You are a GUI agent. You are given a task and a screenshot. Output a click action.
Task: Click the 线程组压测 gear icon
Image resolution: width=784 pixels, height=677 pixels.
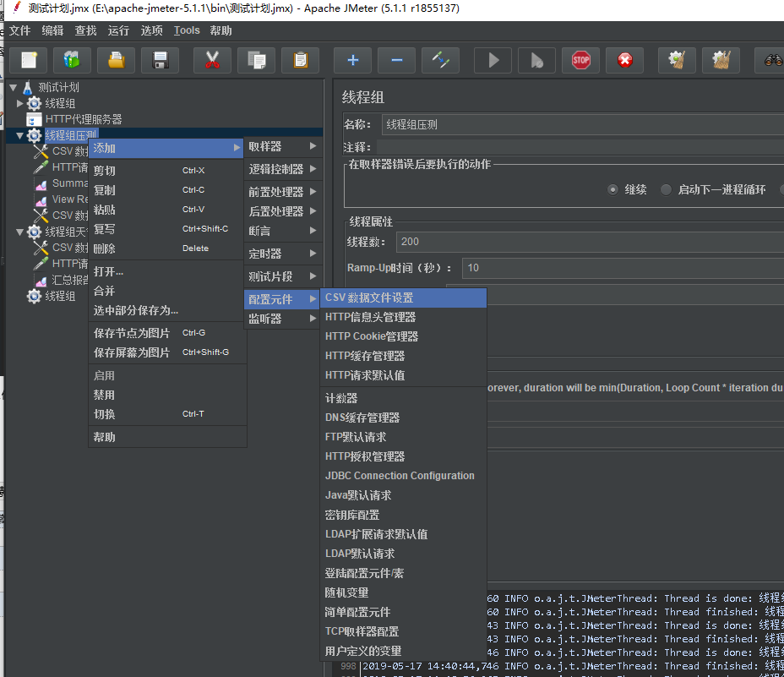click(x=34, y=135)
